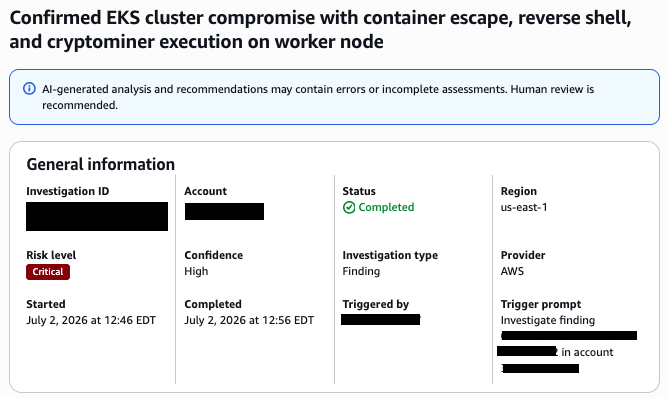Click the Region label
This screenshot has height=398, width=667.
[519, 191]
